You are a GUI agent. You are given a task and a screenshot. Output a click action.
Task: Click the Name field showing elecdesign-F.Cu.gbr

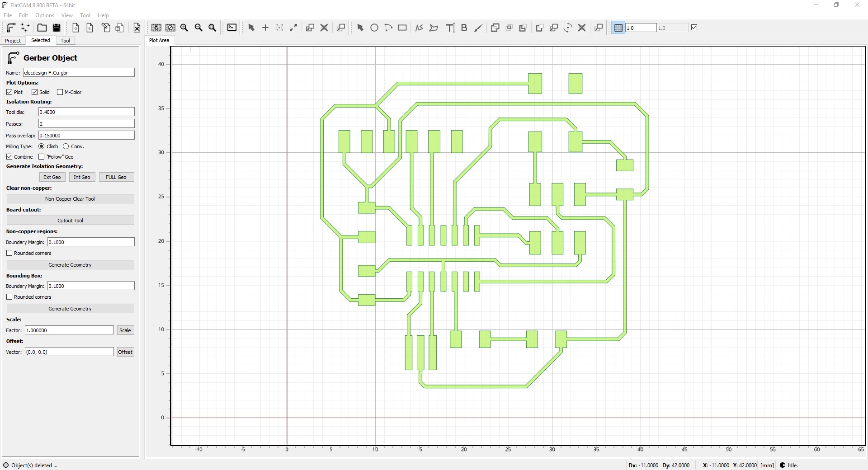[79, 72]
